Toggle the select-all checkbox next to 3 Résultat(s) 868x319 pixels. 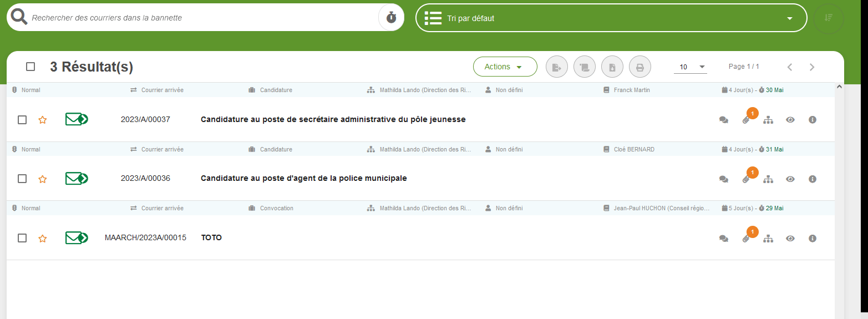[x=31, y=67]
